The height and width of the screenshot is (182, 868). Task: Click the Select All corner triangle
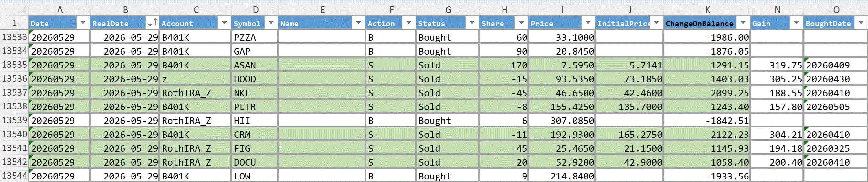[x=23, y=10]
